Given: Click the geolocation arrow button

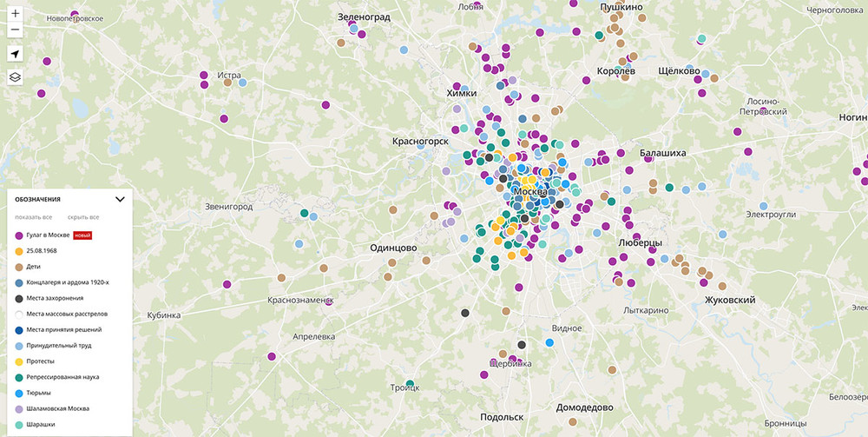Looking at the screenshot, I should coord(15,54).
